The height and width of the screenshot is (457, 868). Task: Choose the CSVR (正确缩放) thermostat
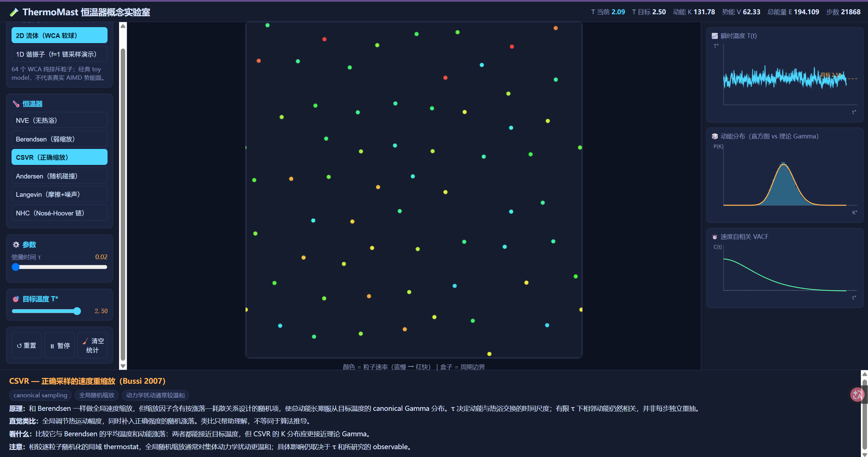59,157
